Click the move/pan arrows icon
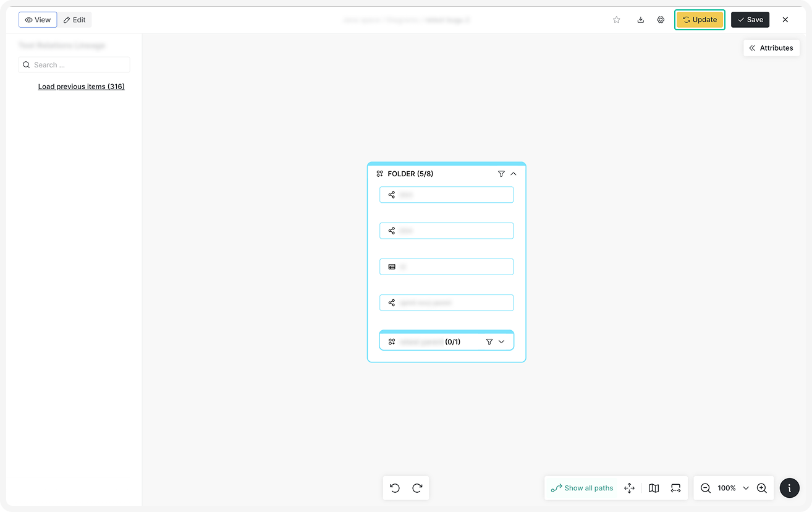The width and height of the screenshot is (812, 512). coord(629,488)
